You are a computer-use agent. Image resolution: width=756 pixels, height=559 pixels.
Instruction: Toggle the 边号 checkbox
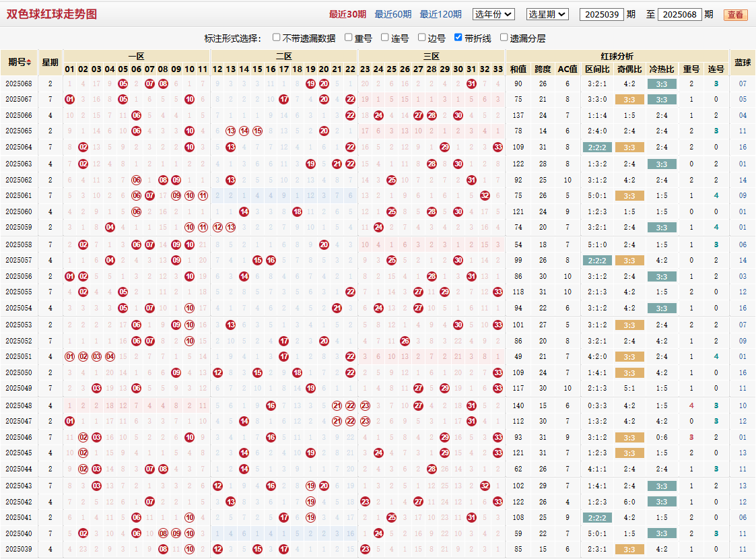click(x=422, y=37)
